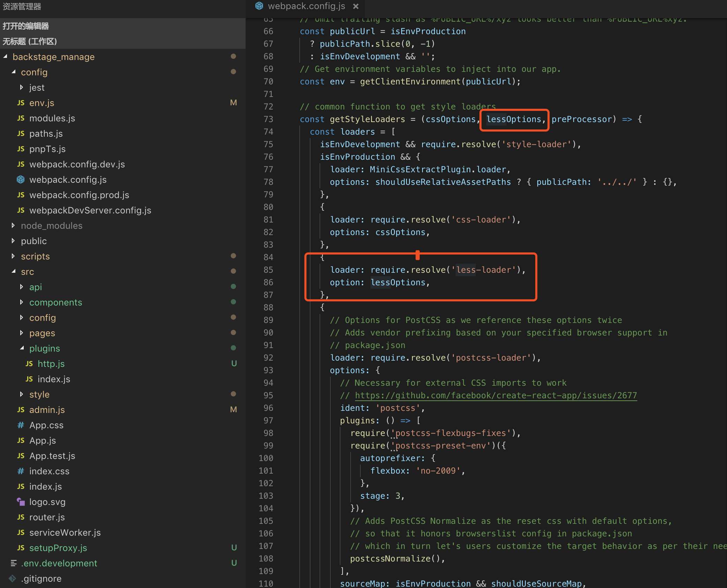This screenshot has height=588, width=727.
Task: Expand the public folder
Action: click(x=13, y=241)
